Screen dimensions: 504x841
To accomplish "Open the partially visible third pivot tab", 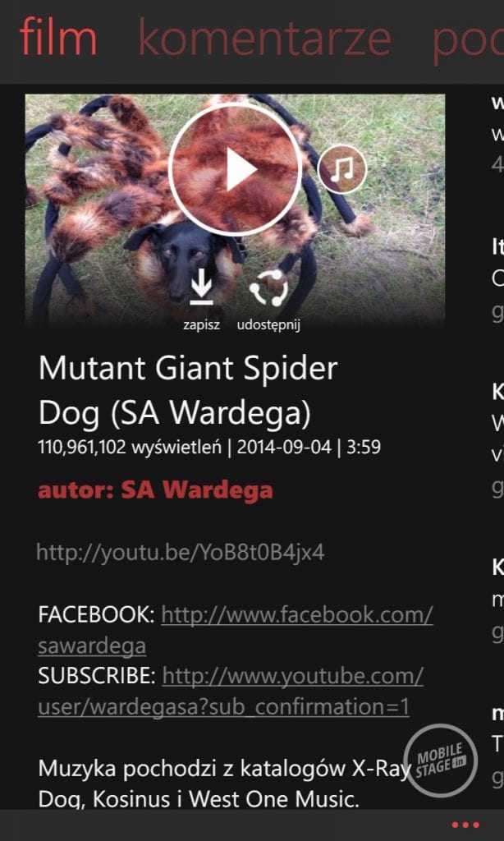I will (x=468, y=41).
